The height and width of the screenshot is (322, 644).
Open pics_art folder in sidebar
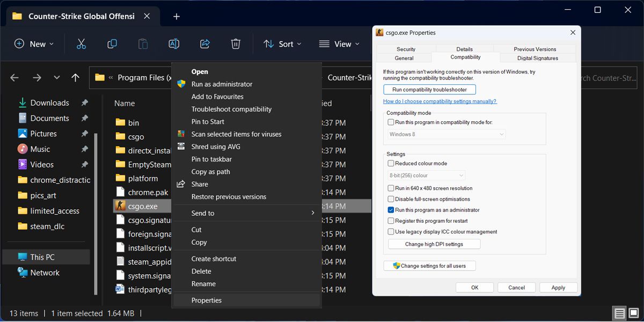pos(43,195)
